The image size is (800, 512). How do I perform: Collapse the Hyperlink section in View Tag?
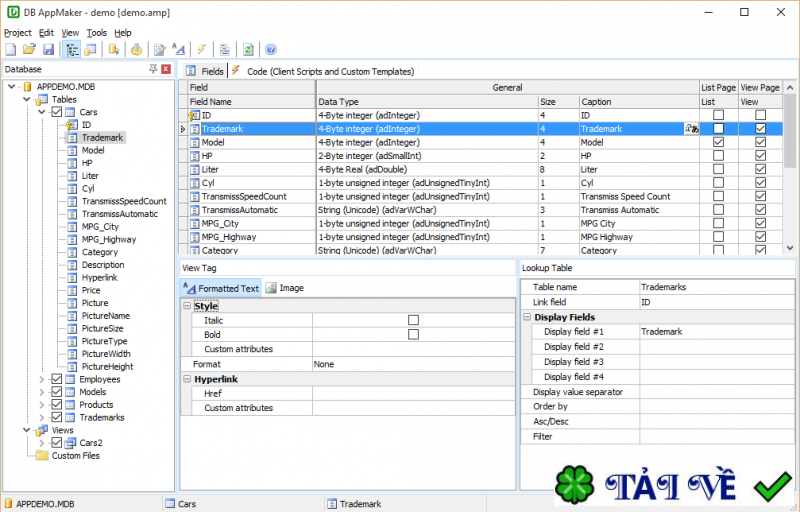(x=187, y=380)
